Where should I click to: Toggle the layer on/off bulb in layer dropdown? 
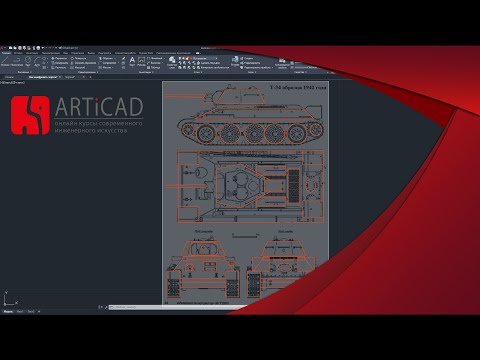click(x=180, y=58)
